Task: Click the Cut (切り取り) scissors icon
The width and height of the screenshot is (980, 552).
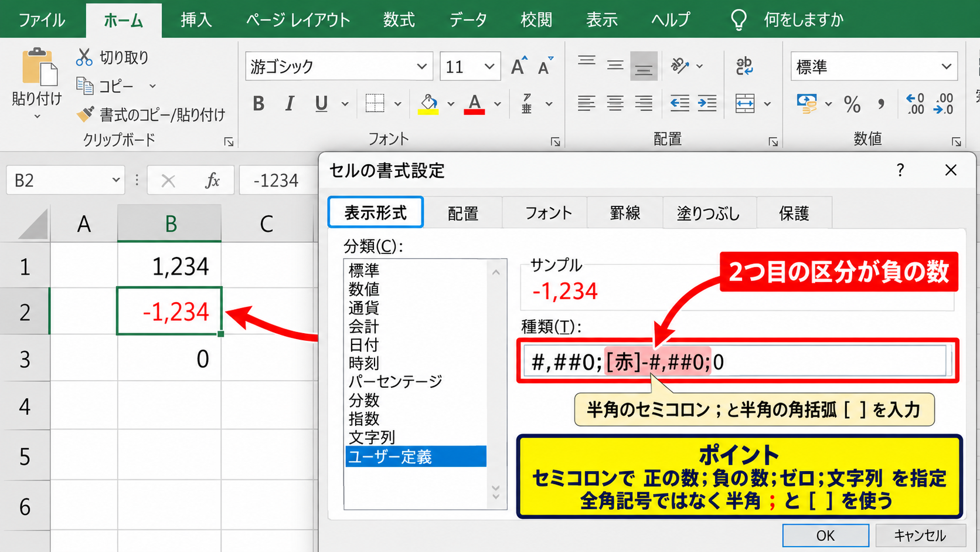Action: (84, 57)
